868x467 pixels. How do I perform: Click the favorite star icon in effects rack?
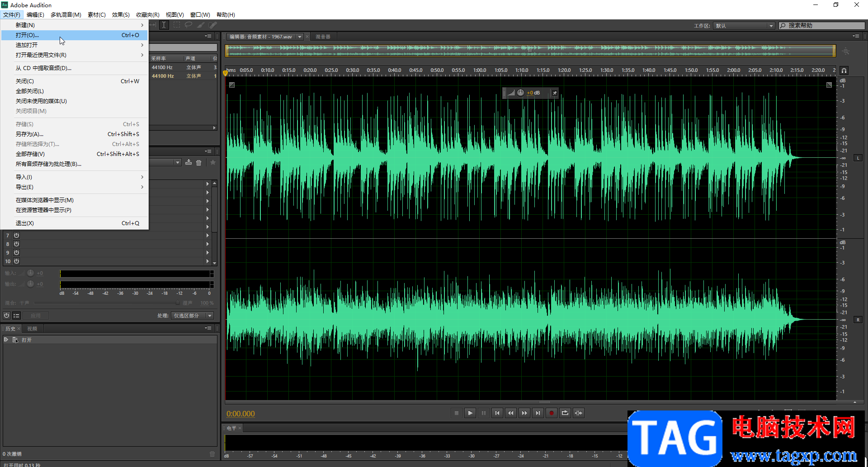[x=213, y=162]
